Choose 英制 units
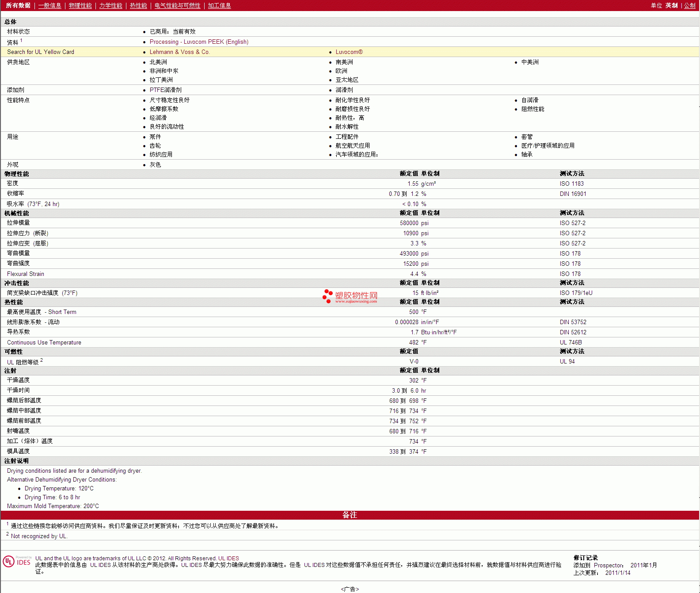This screenshot has height=593, width=700. (672, 5)
